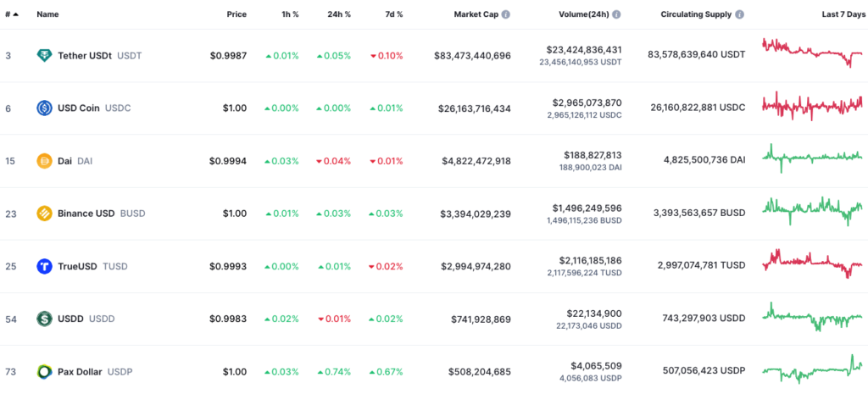Viewport: 868px width, 394px height.
Task: Click the Dai coin icon
Action: [45, 161]
